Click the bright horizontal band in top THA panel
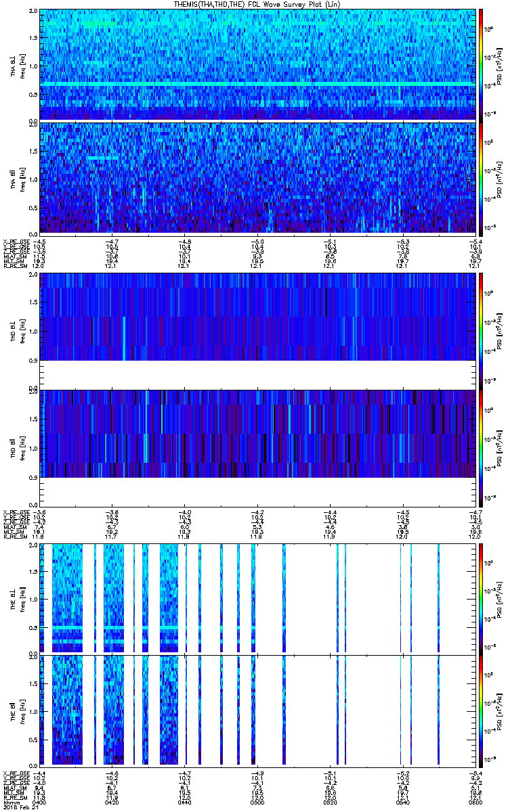Viewport: 508px width, 812px height. [x=257, y=83]
